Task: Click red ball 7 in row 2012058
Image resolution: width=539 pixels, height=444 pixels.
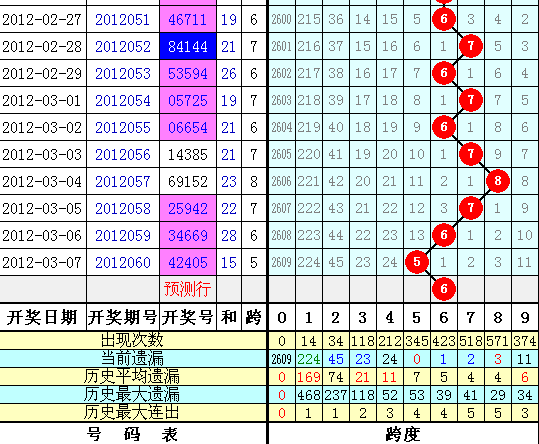Action: (x=471, y=208)
